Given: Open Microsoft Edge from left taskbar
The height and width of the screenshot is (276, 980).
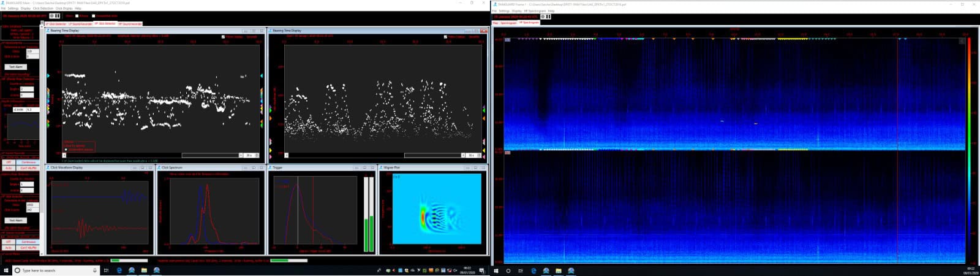Looking at the screenshot, I should [x=119, y=270].
